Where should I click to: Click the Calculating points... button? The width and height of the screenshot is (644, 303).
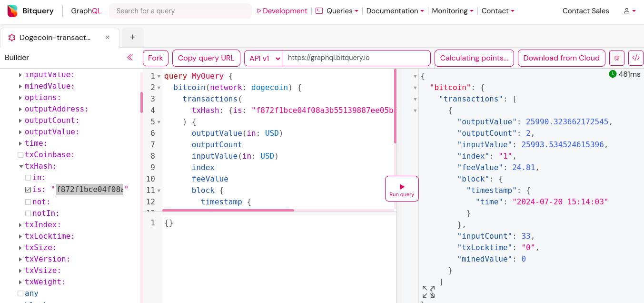click(474, 58)
